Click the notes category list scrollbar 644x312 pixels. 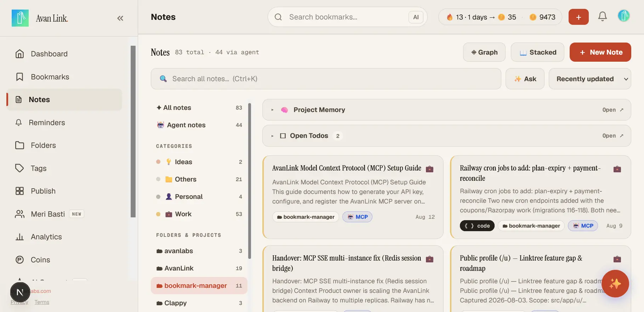point(250,181)
